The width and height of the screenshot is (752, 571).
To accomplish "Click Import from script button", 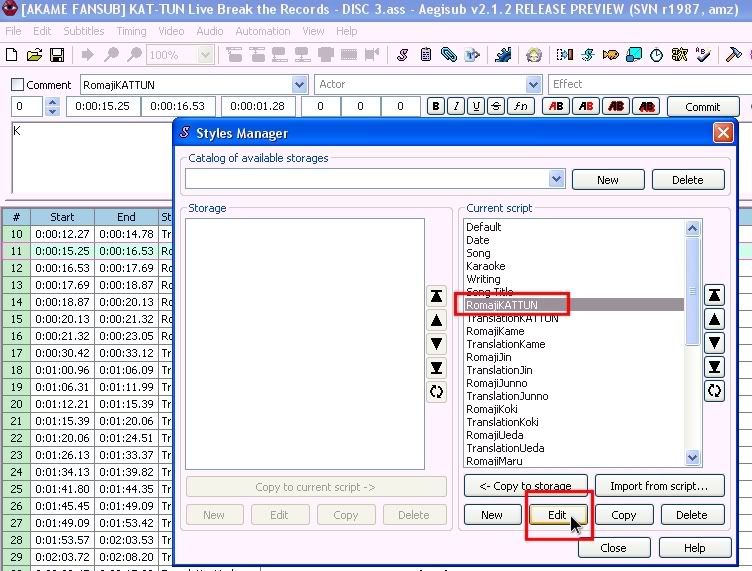I will 658,486.
